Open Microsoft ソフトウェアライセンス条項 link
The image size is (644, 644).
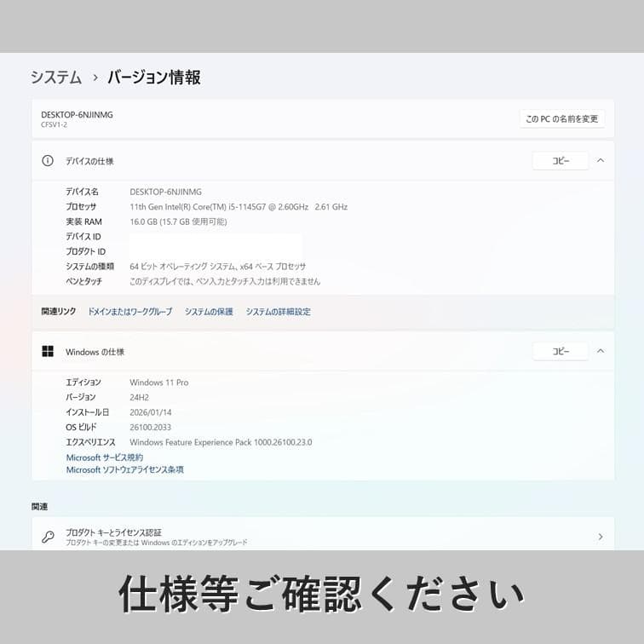pyautogui.click(x=125, y=470)
